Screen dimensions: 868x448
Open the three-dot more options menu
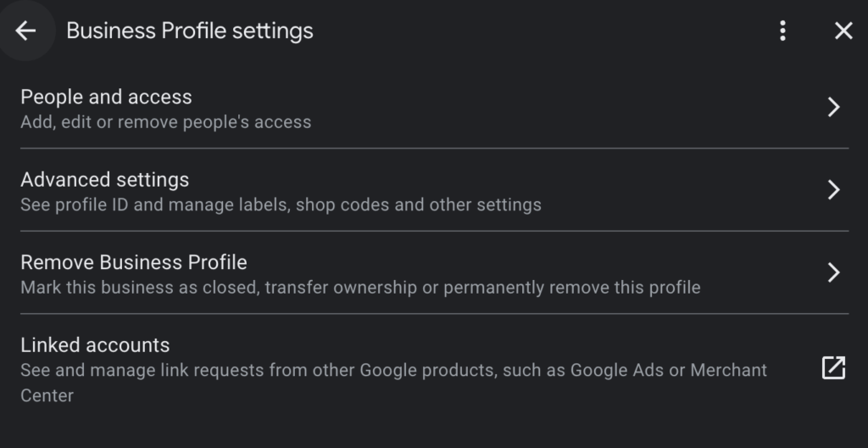pos(782,31)
